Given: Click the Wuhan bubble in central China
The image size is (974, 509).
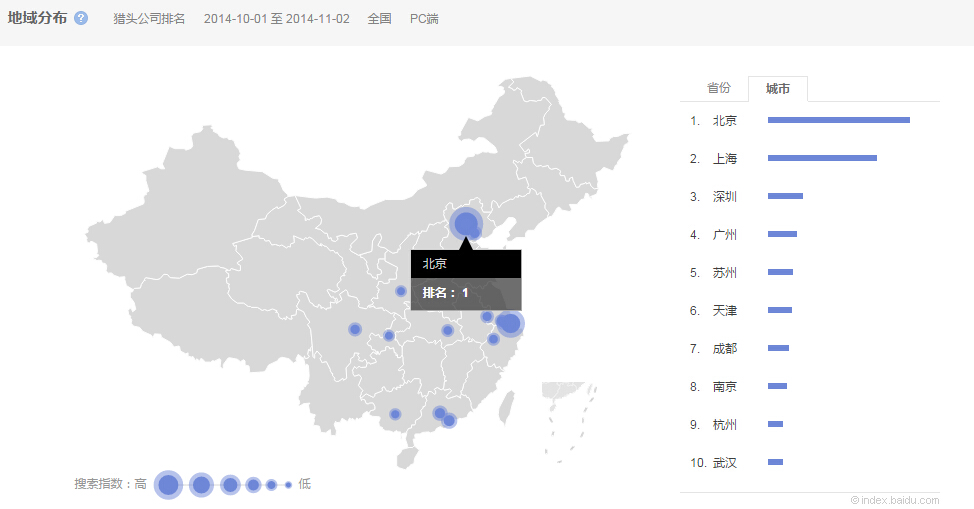Looking at the screenshot, I should pyautogui.click(x=447, y=330).
